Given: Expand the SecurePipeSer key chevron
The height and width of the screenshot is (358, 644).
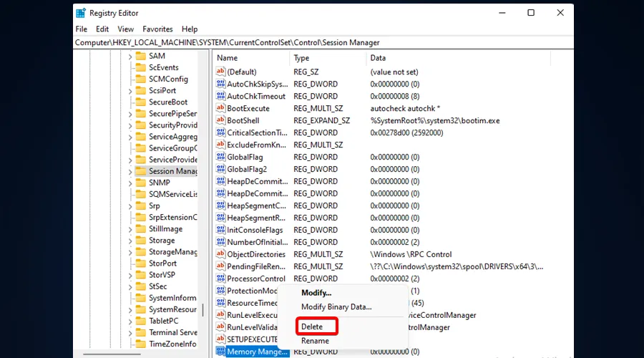Looking at the screenshot, I should [130, 114].
